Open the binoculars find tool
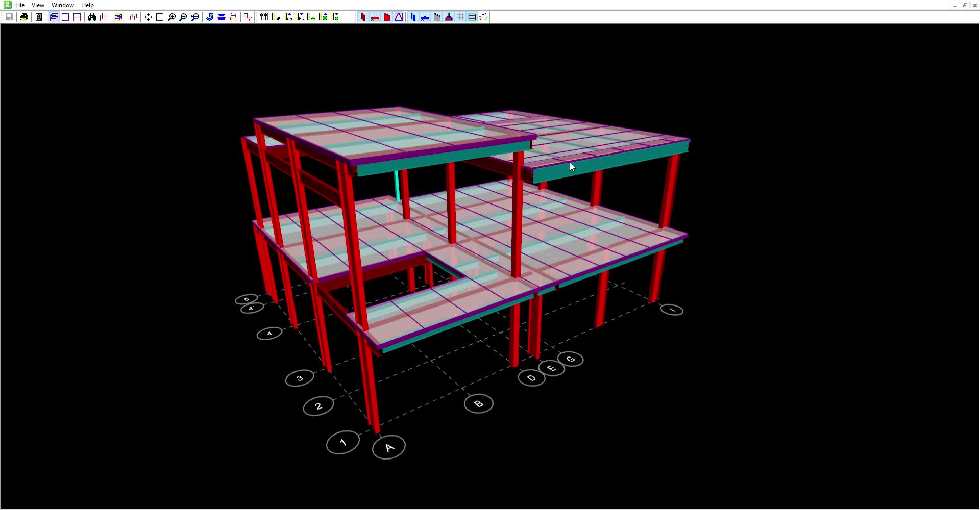 92,17
